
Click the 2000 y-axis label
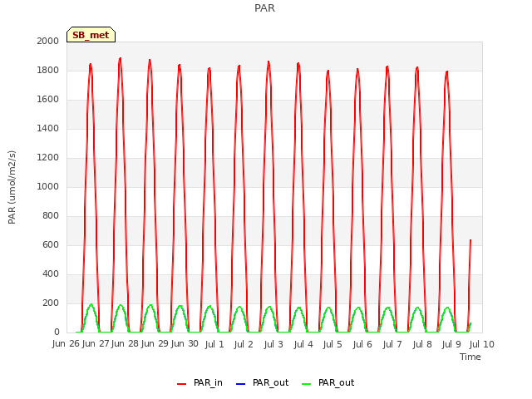48,41
